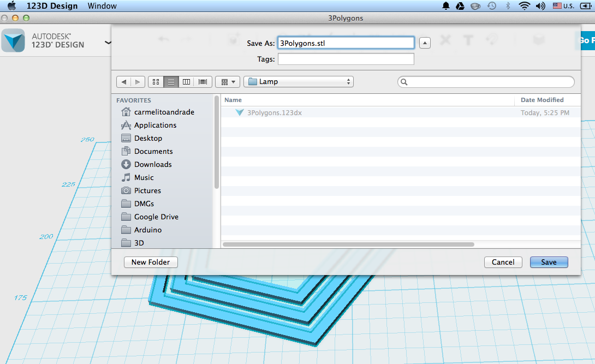595x364 pixels.
Task: Click the volume speaker icon
Action: [540, 5]
